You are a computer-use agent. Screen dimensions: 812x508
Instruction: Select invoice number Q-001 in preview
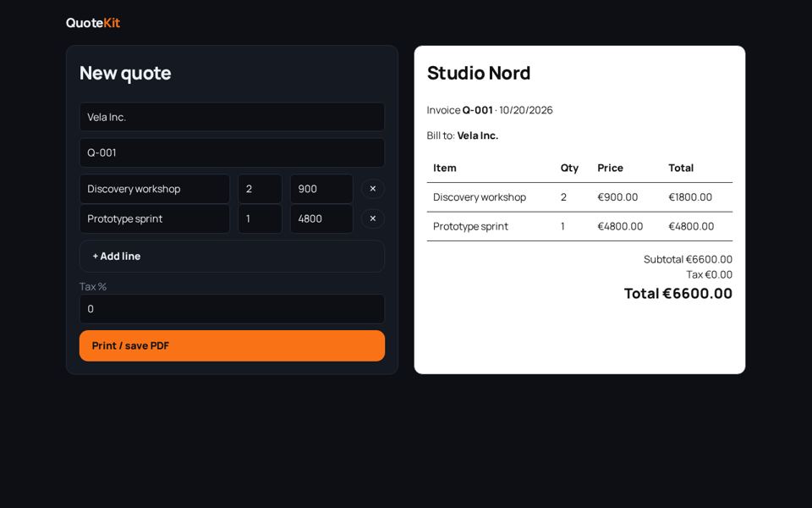pyautogui.click(x=477, y=110)
